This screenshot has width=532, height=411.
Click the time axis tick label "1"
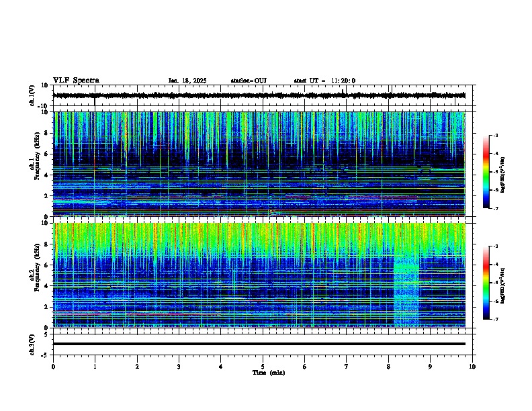click(x=95, y=367)
